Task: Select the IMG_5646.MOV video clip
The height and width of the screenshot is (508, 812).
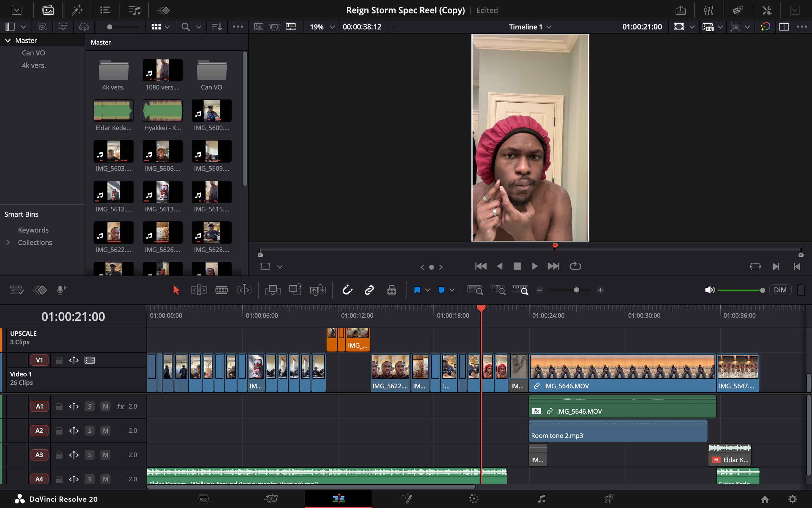Action: click(x=622, y=372)
